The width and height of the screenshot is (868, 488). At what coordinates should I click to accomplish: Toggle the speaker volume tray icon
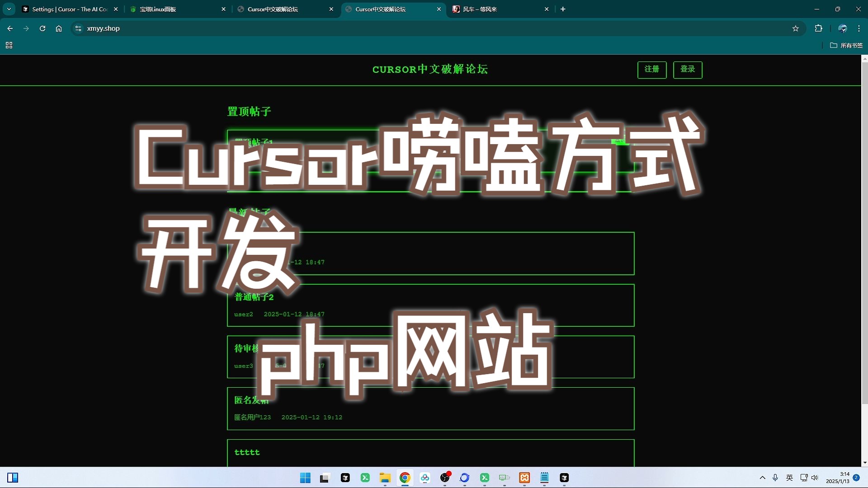(x=815, y=478)
